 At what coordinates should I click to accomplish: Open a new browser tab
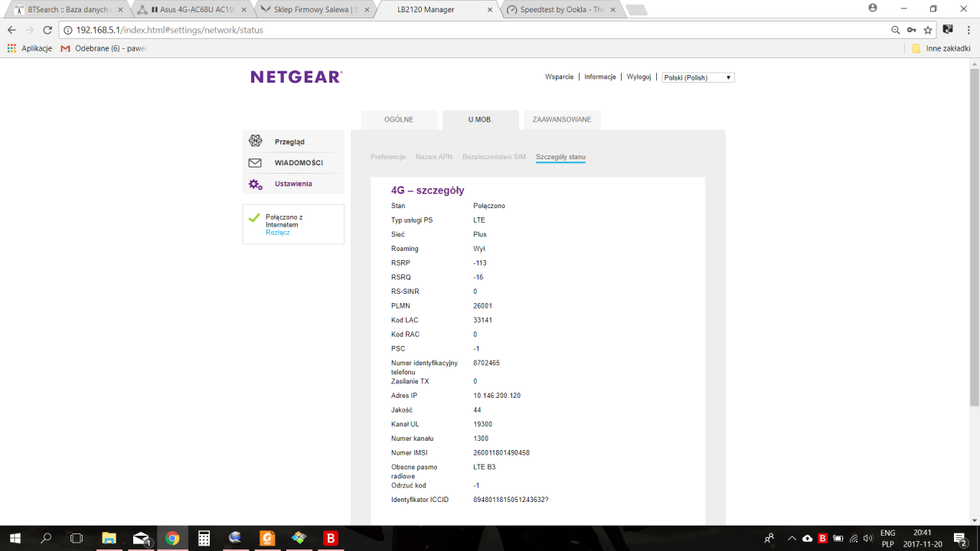pyautogui.click(x=636, y=9)
